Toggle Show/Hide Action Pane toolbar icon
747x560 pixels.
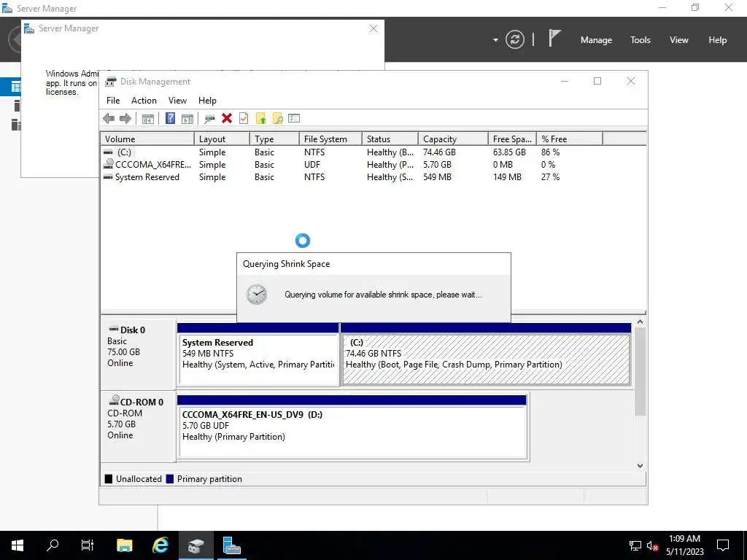187,119
